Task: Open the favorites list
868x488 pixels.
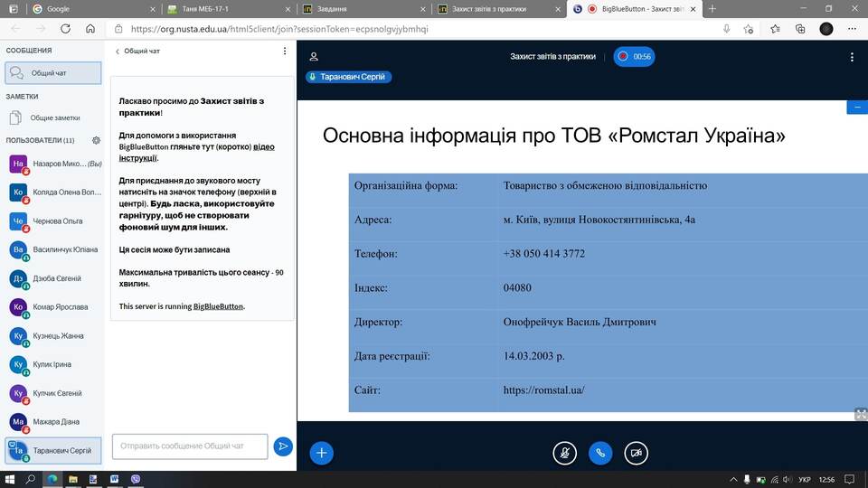Action: pos(775,29)
